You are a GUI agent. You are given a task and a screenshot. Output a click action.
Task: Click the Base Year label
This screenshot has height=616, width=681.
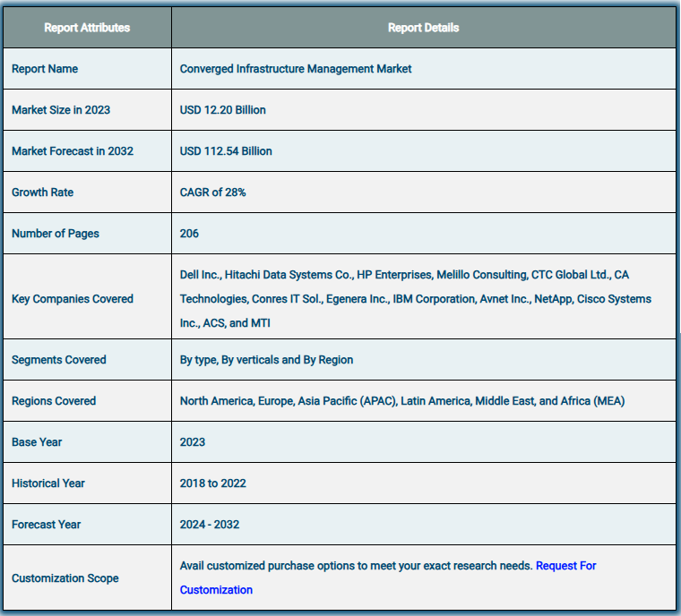[37, 442]
